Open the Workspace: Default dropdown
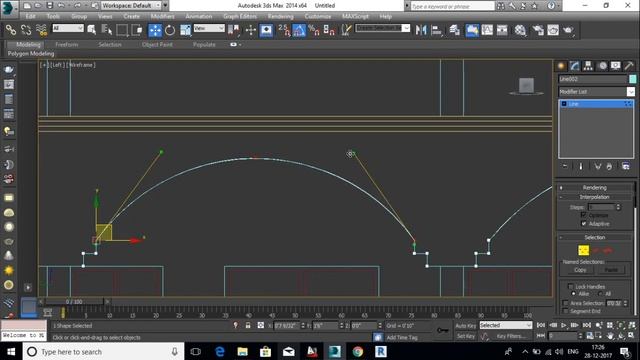640x360 pixels. [131, 6]
